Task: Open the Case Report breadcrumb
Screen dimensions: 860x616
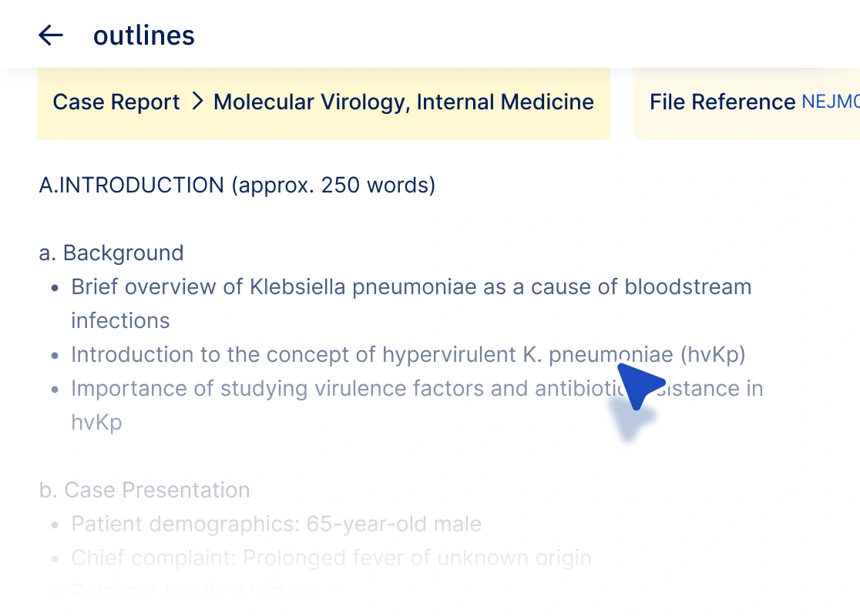Action: [116, 102]
